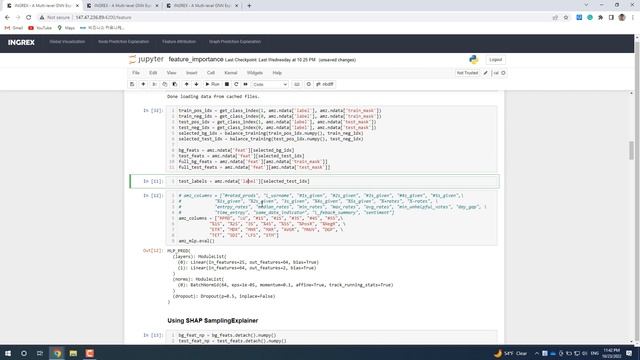Click the amz_columns code cell In [12]
The height and width of the screenshot is (360, 640).
(332, 218)
